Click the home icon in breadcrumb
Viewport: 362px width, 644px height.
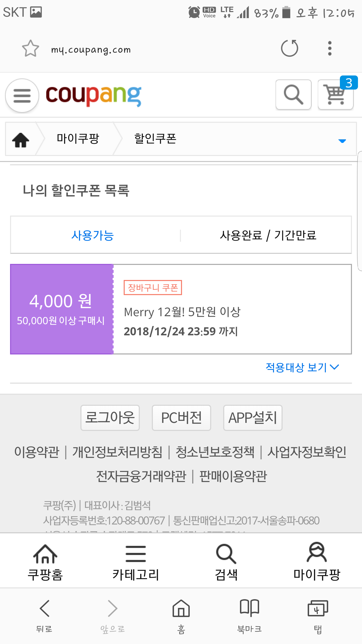pyautogui.click(x=21, y=139)
